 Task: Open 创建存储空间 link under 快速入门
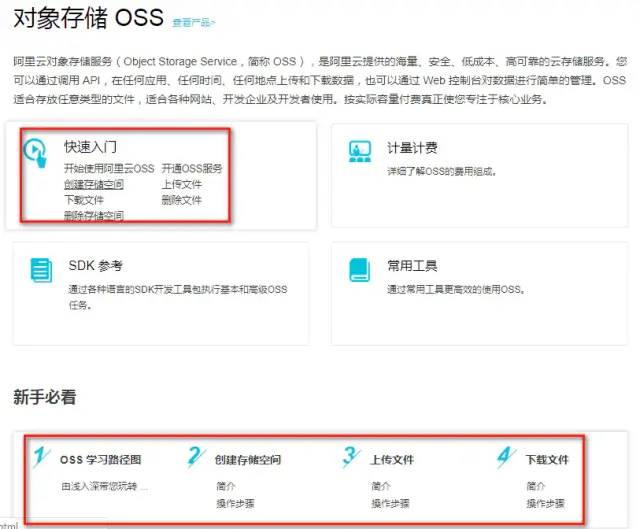pyautogui.click(x=94, y=184)
